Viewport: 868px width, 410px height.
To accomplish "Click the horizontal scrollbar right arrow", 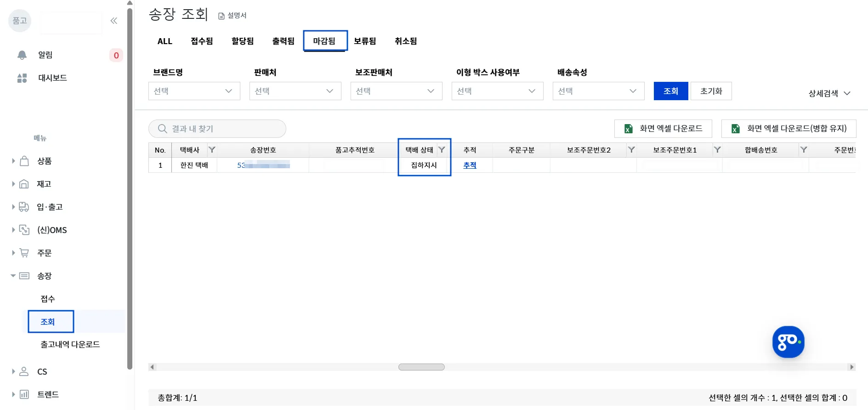I will pos(852,367).
